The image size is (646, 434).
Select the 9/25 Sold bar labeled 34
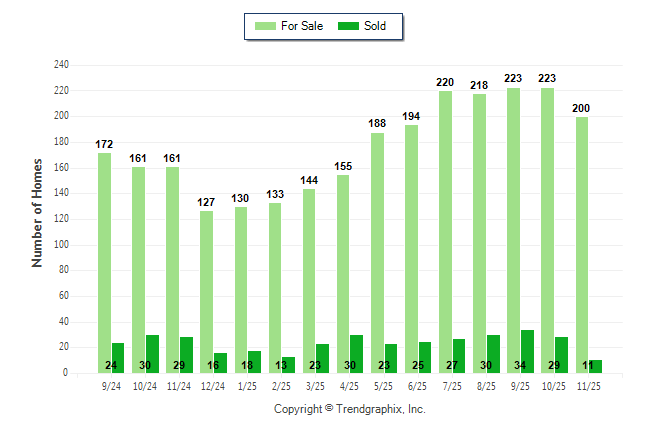click(527, 351)
